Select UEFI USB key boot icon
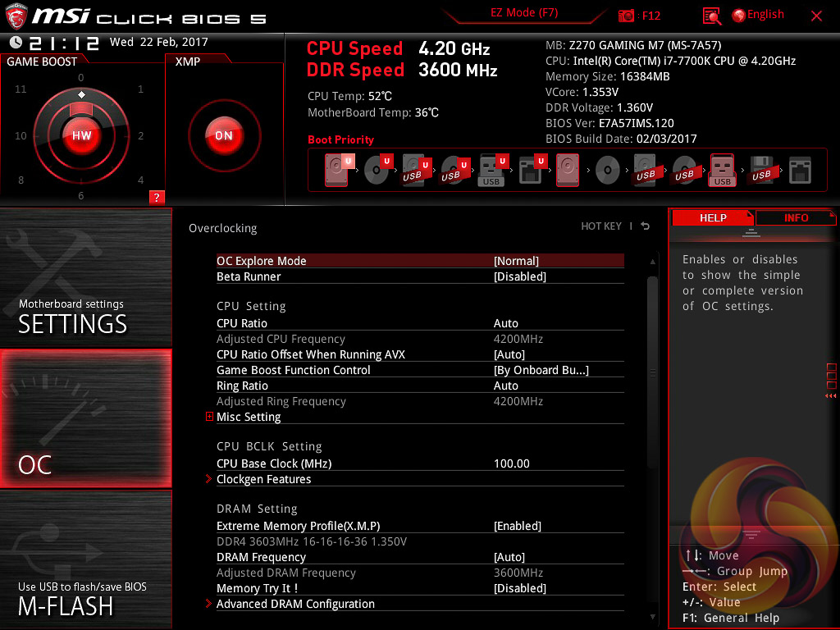 point(492,170)
